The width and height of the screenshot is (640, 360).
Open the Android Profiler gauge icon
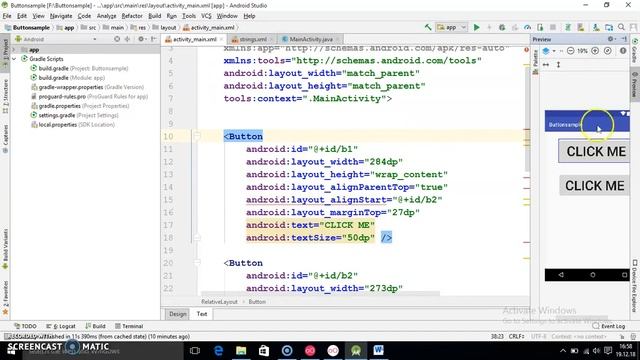pos(527,27)
